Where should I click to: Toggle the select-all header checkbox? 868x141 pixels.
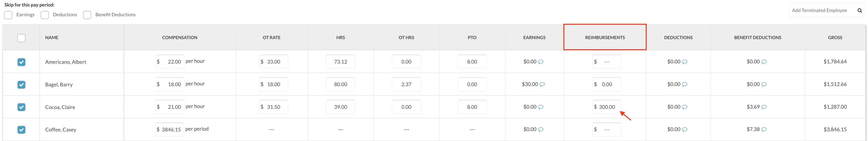click(21, 38)
